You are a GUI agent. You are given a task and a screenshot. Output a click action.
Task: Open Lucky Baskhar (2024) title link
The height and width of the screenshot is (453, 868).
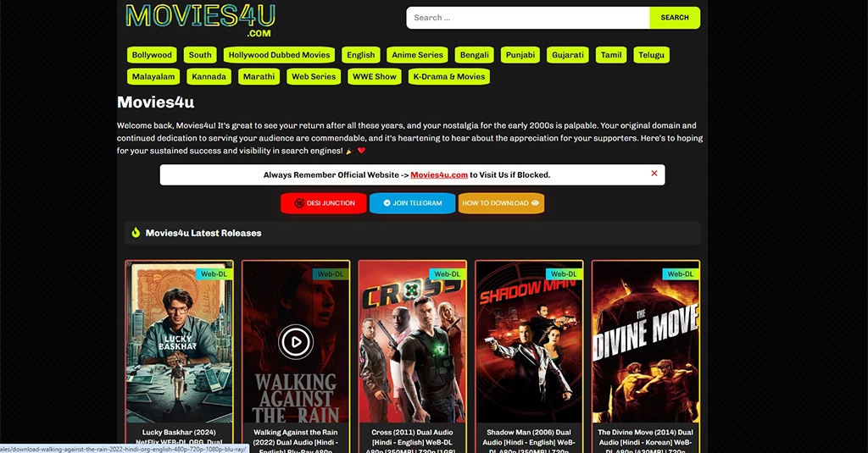[x=180, y=439]
